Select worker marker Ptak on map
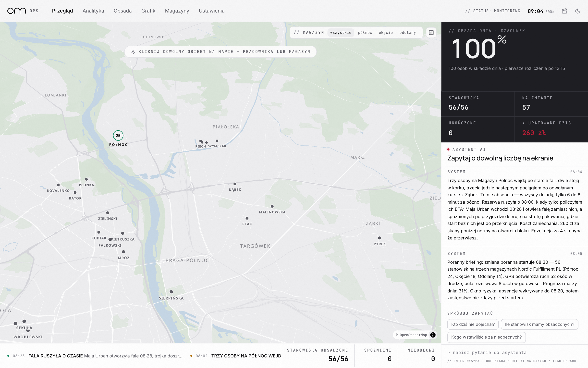Screen dimensions: 588x368 coord(247,218)
